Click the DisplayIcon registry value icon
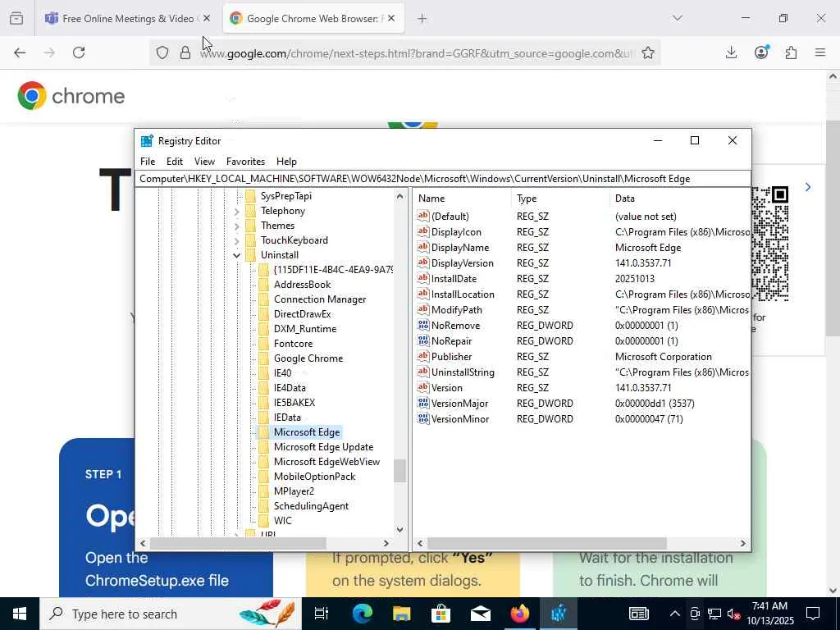 (x=423, y=231)
